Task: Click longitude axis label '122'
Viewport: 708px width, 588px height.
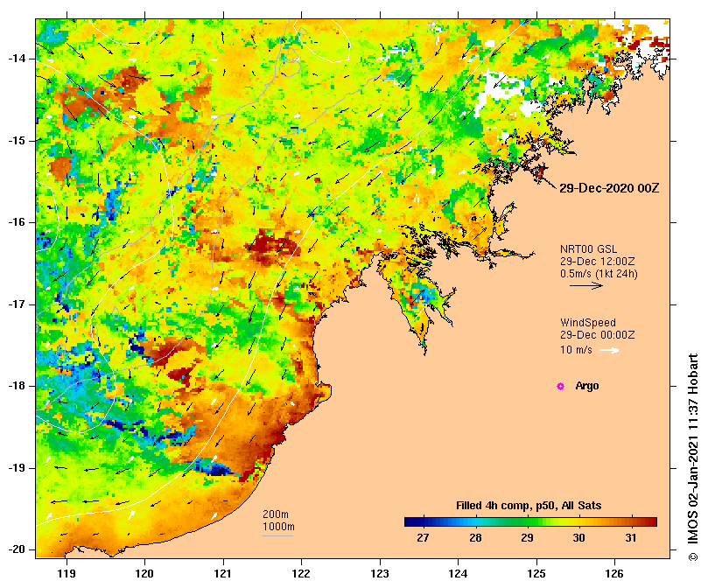Action: click(x=302, y=575)
